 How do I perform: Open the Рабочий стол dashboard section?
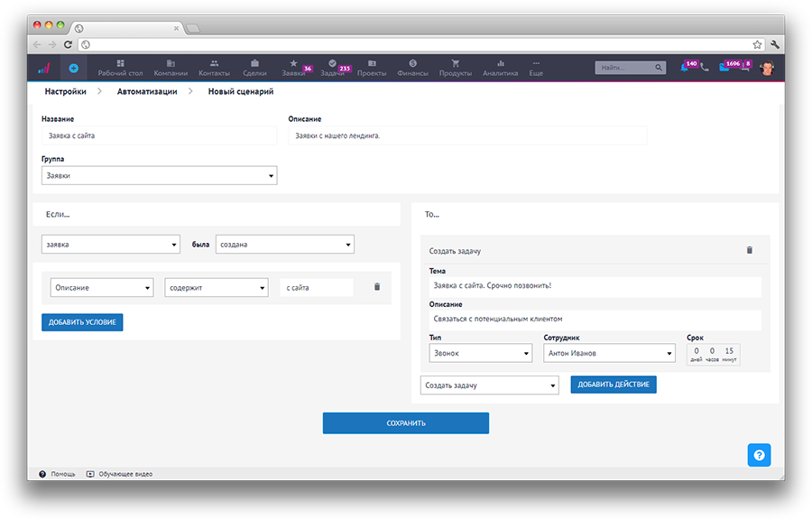point(120,68)
